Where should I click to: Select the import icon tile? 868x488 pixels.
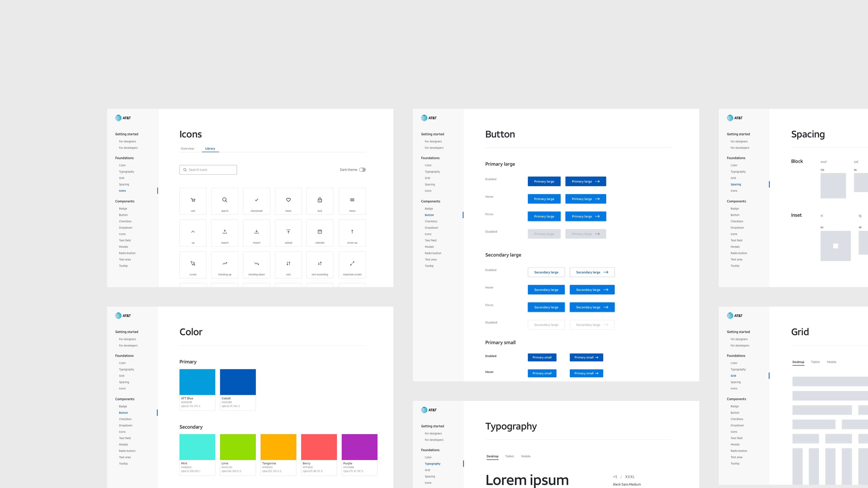pyautogui.click(x=256, y=233)
